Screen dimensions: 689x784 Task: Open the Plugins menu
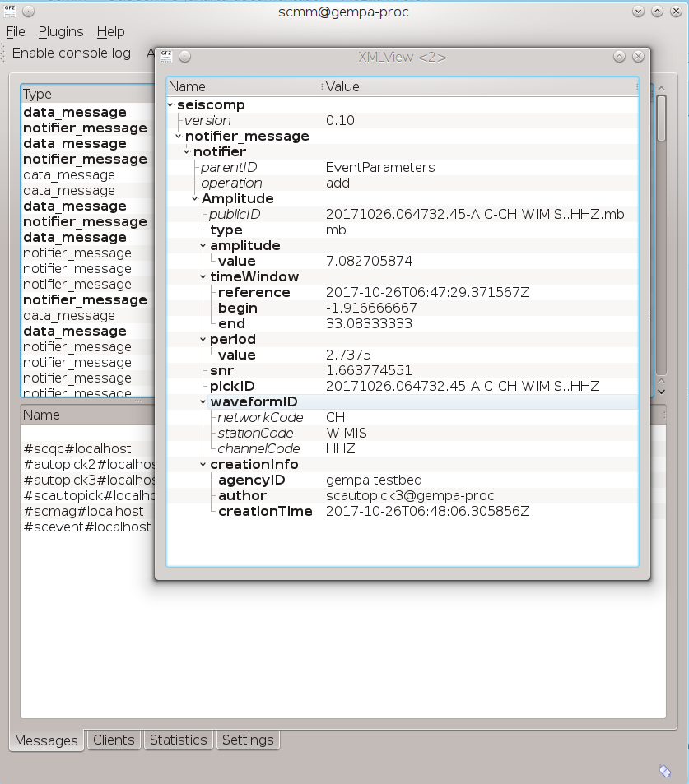pos(61,31)
